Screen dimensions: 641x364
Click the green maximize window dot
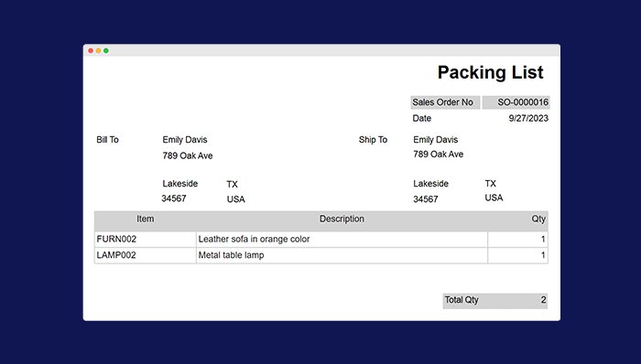[106, 50]
